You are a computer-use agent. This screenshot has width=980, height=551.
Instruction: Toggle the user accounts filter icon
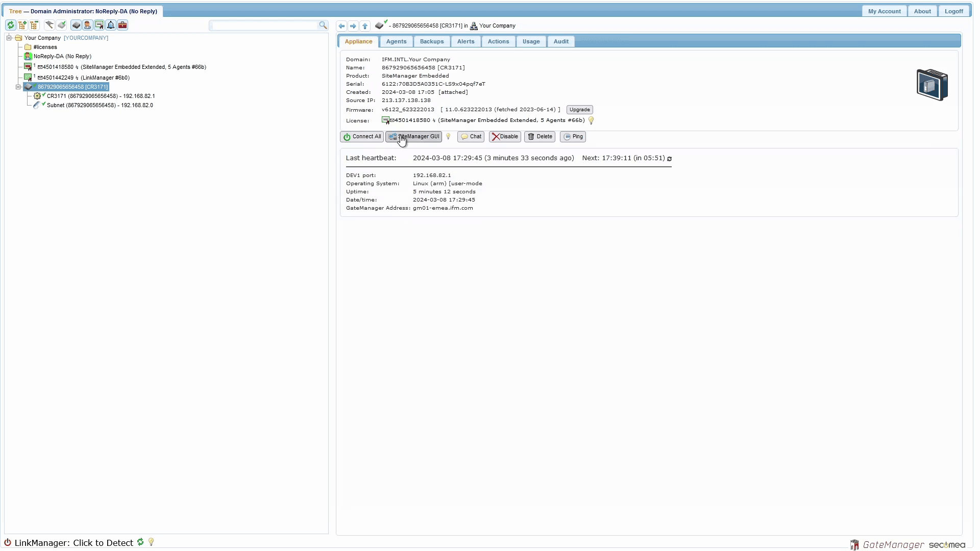pyautogui.click(x=88, y=25)
